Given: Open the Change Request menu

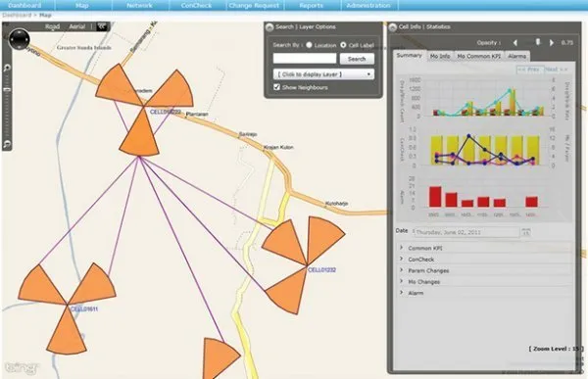Looking at the screenshot, I should (254, 6).
